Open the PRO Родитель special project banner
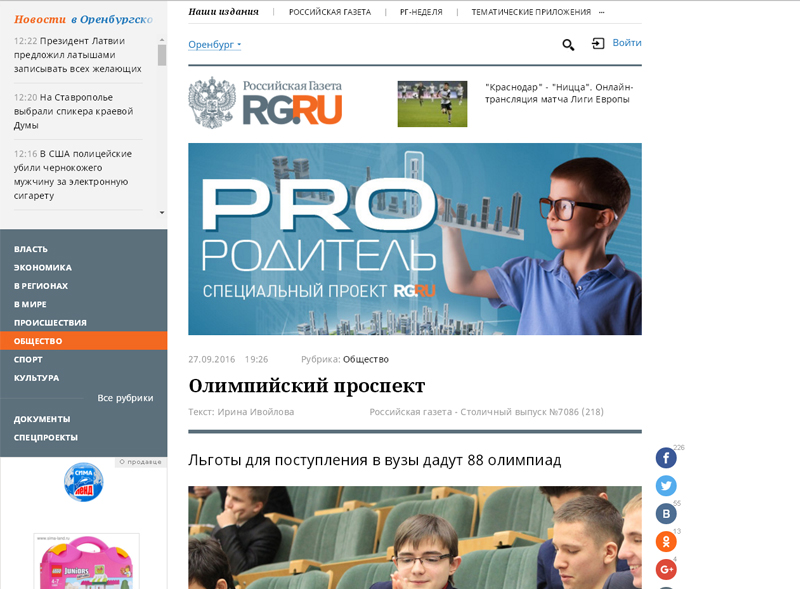This screenshot has height=589, width=800. (x=415, y=239)
